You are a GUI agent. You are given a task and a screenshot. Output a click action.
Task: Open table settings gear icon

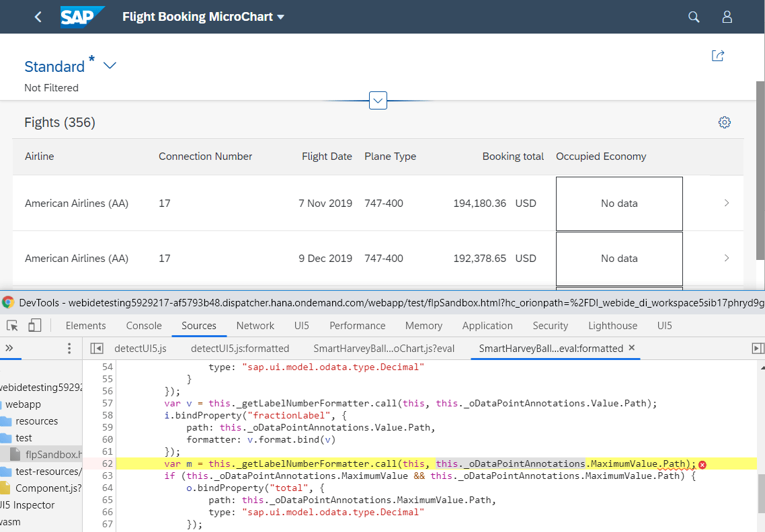724,122
